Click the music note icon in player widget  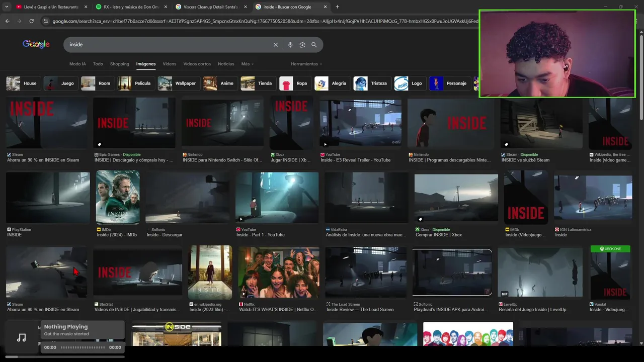(21, 338)
